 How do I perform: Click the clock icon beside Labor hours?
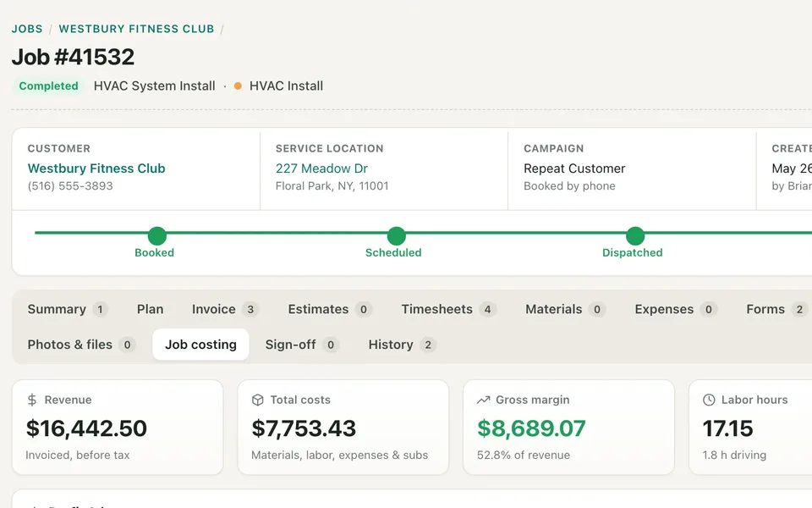coord(709,400)
